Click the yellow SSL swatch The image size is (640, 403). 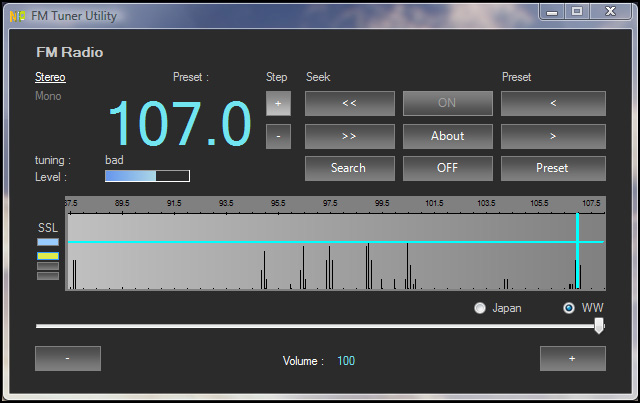click(x=48, y=256)
